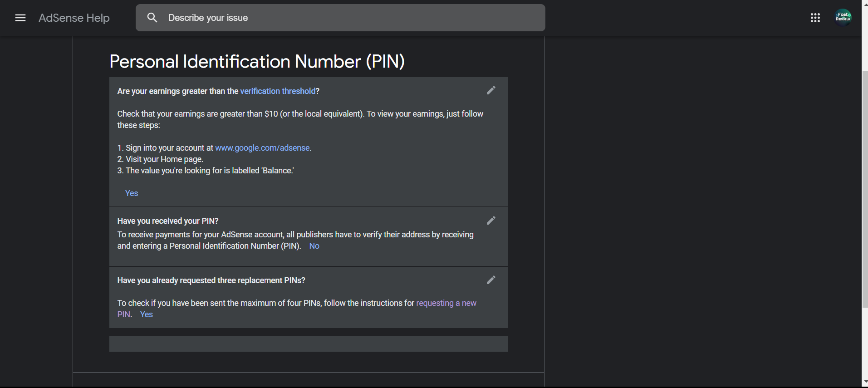
Task: Open the account profile avatar
Action: point(843,17)
